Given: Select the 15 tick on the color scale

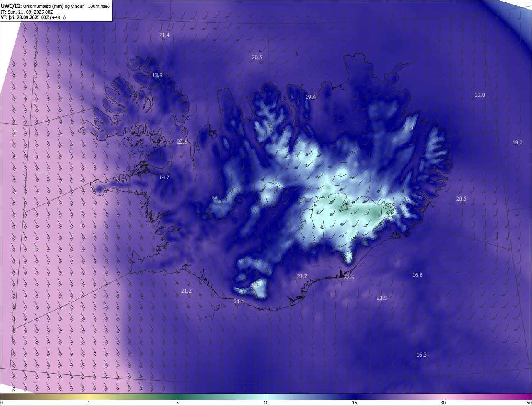Looking at the screenshot, I should click(x=355, y=403).
